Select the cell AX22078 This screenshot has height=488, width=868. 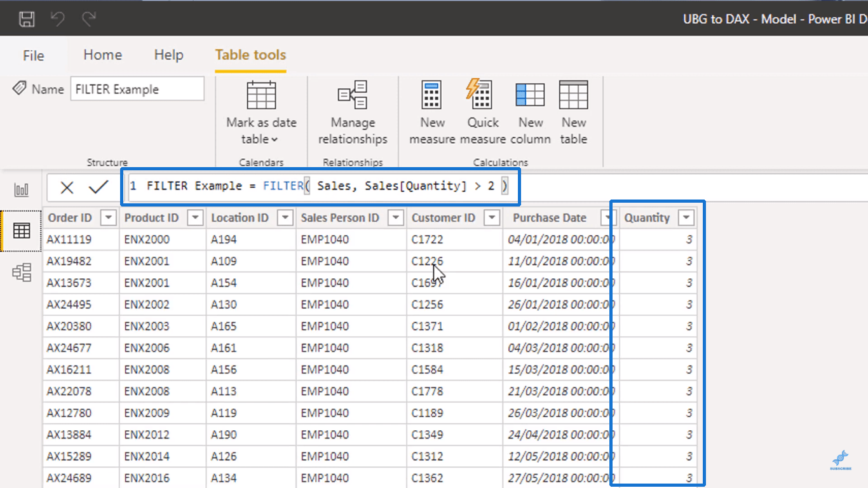[81, 391]
